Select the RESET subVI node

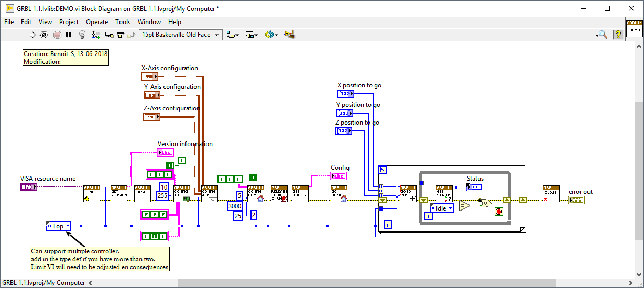point(142,194)
